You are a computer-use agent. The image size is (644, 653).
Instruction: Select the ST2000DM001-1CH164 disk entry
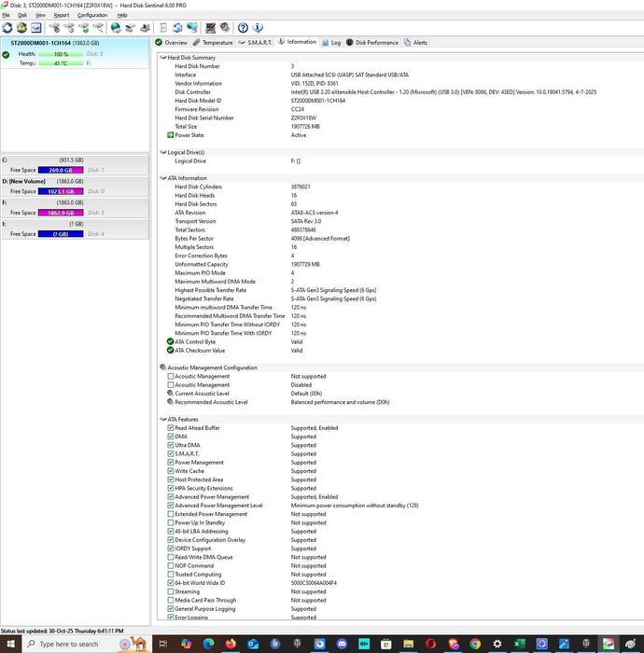(75, 53)
